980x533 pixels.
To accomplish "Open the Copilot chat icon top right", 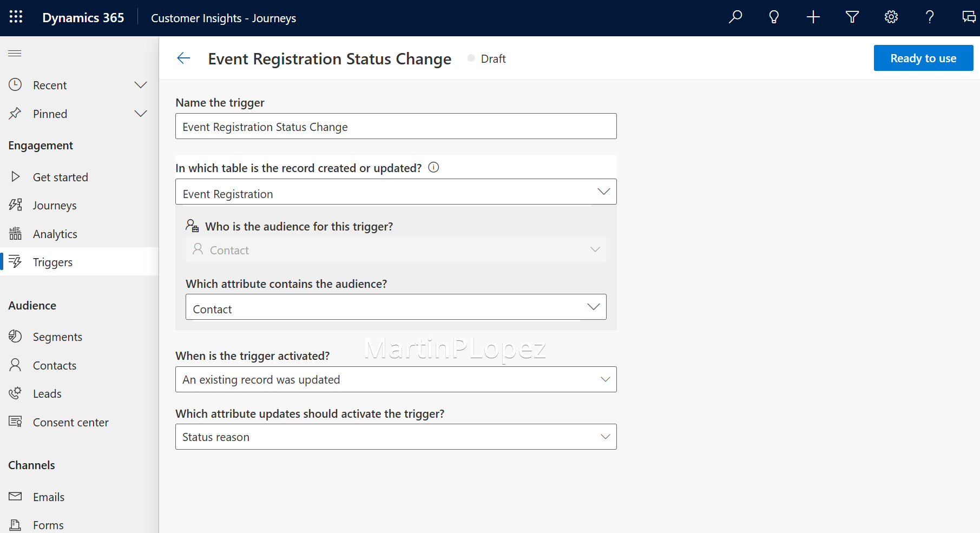I will [969, 17].
